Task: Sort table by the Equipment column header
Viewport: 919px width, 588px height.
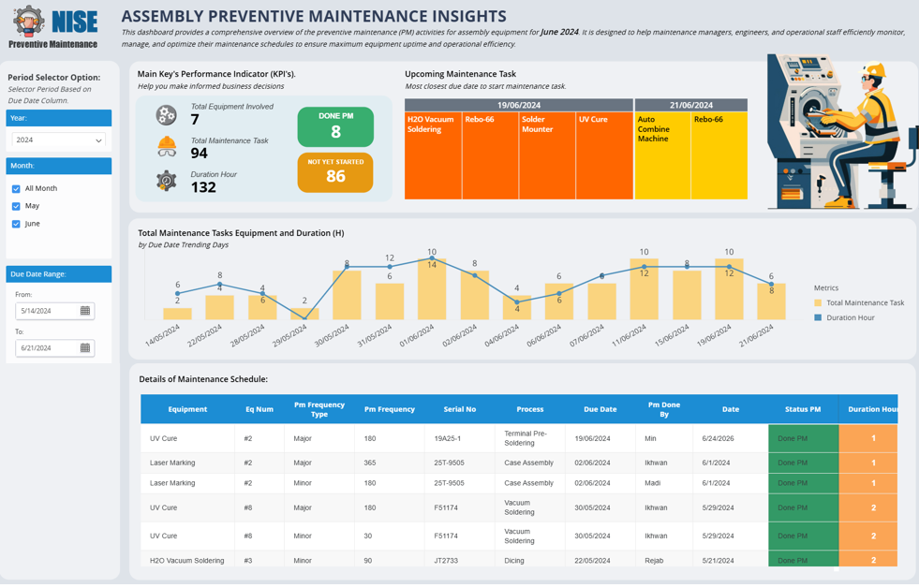Action: pos(187,409)
